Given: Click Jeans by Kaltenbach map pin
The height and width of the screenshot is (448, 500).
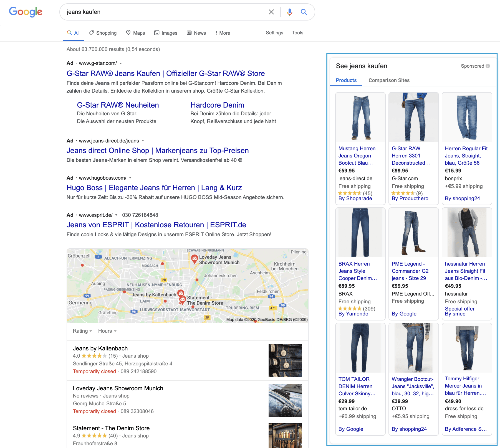Looking at the screenshot, I should coord(181,293).
